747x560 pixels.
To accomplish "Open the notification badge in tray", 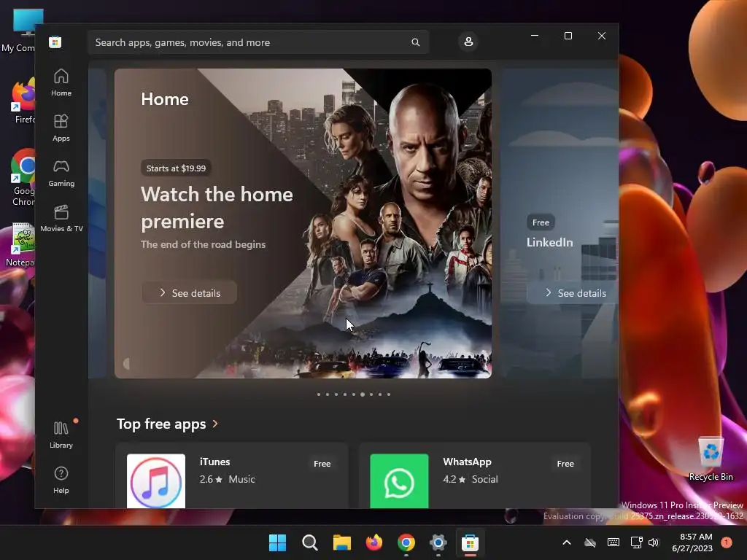I will tap(727, 542).
